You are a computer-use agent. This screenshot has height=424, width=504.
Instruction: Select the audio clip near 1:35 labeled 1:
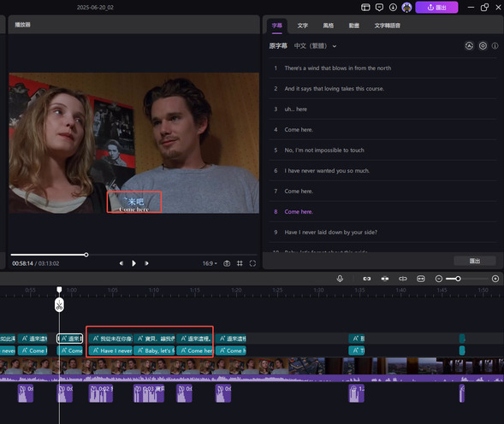point(357,393)
